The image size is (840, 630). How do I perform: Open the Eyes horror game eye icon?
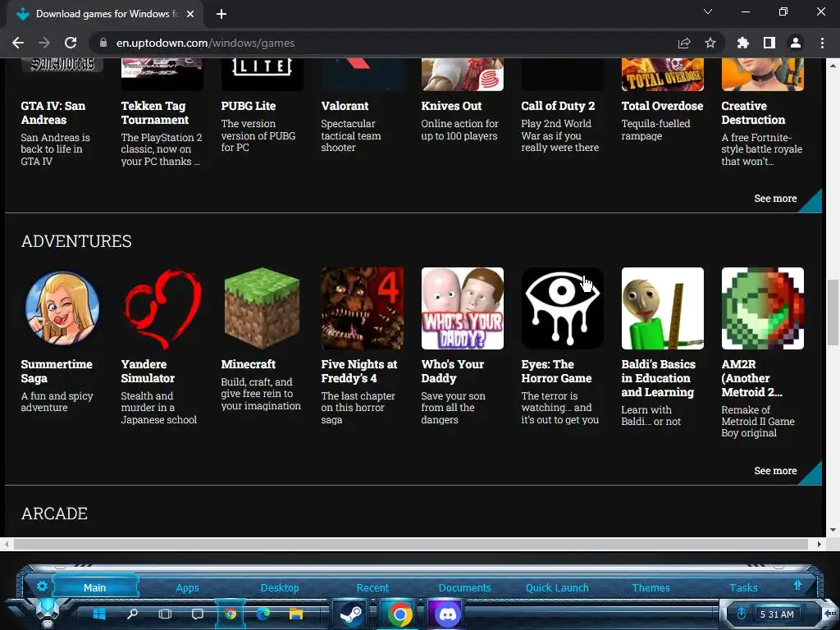pyautogui.click(x=563, y=308)
